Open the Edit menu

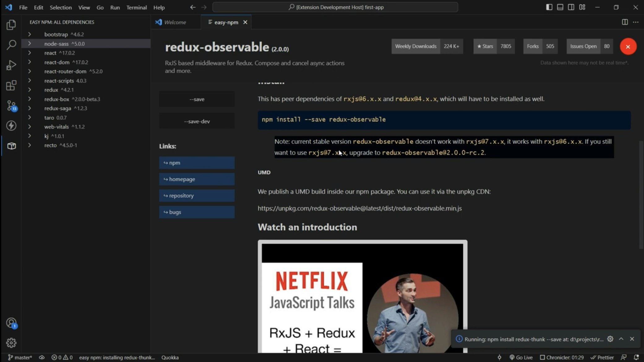pyautogui.click(x=38, y=7)
